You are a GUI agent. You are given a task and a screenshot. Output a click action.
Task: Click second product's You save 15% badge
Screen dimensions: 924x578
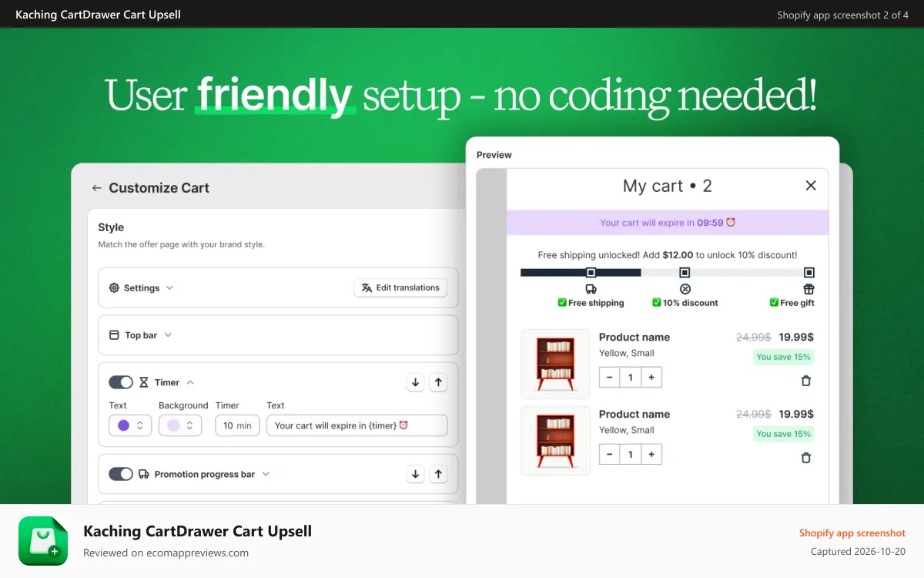tap(783, 434)
